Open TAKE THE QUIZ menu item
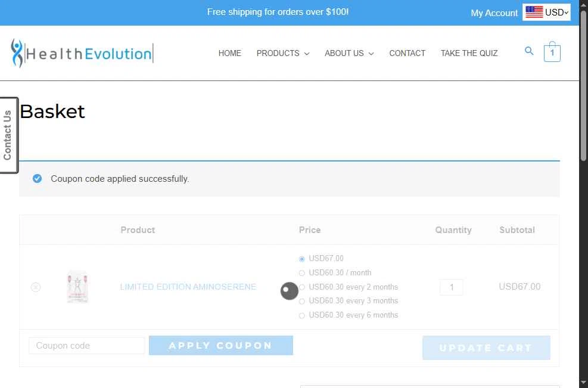The height and width of the screenshot is (388, 588). click(469, 53)
